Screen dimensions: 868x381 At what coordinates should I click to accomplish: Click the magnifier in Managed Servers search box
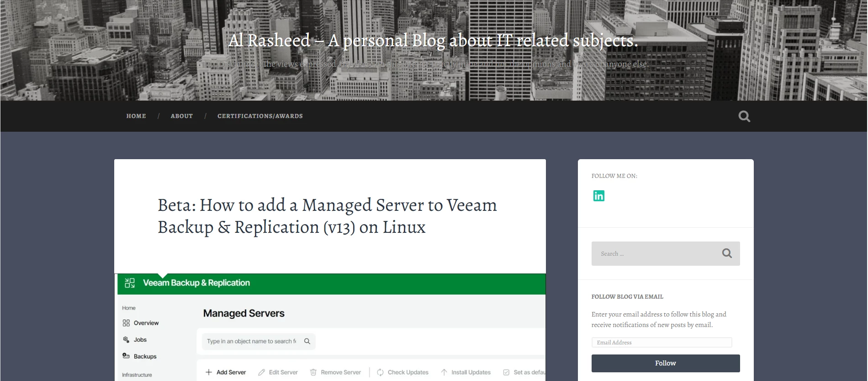307,341
